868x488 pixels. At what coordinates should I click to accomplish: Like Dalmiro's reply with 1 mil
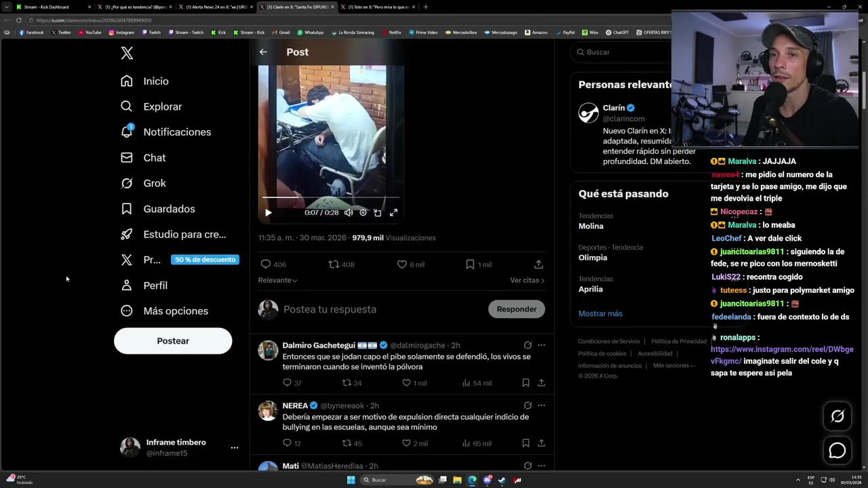click(406, 383)
